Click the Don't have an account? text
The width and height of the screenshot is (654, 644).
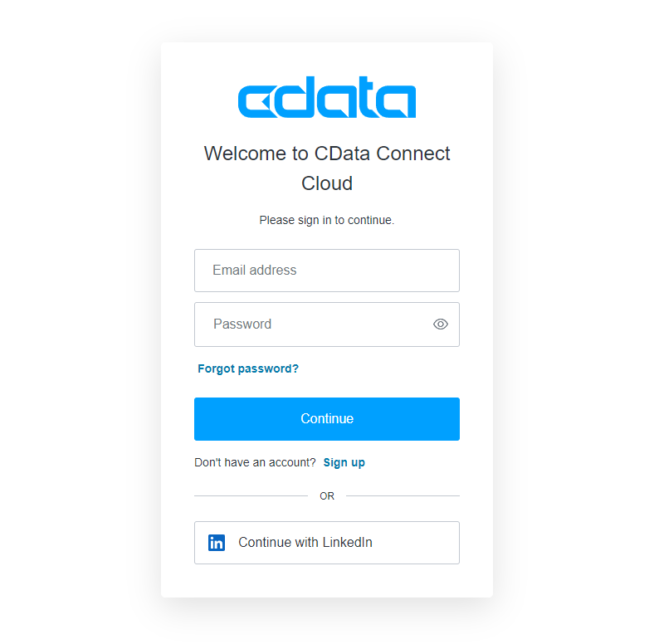(255, 462)
